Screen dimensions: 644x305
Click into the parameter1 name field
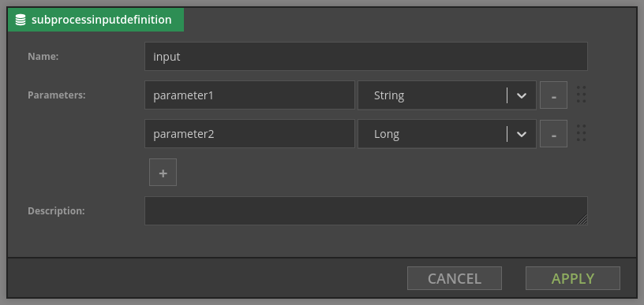click(249, 95)
